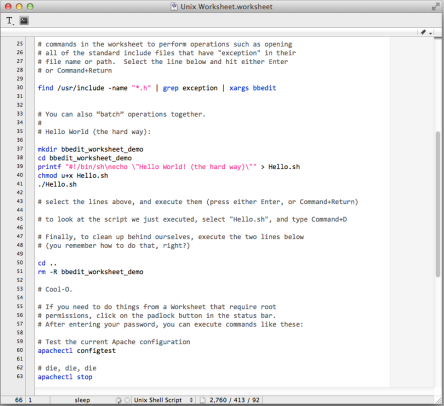
Task: Click the window resize grip in the corner
Action: 439,400
